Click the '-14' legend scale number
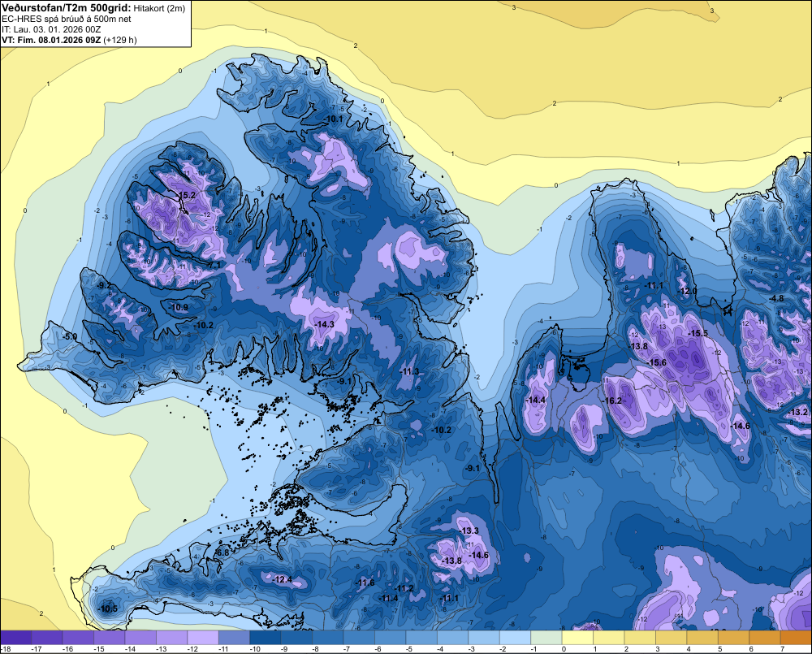The image size is (812, 654). 129,649
